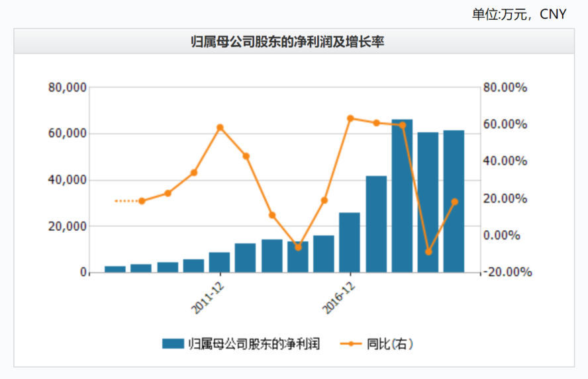Click the blue legend swatch for net profit
Screen dimensions: 588x379
173,343
